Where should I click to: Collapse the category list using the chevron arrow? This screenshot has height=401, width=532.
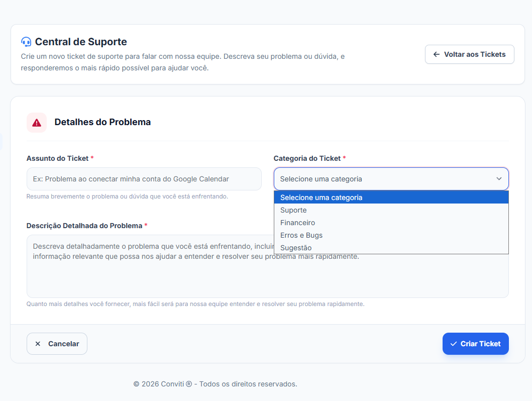coord(499,179)
